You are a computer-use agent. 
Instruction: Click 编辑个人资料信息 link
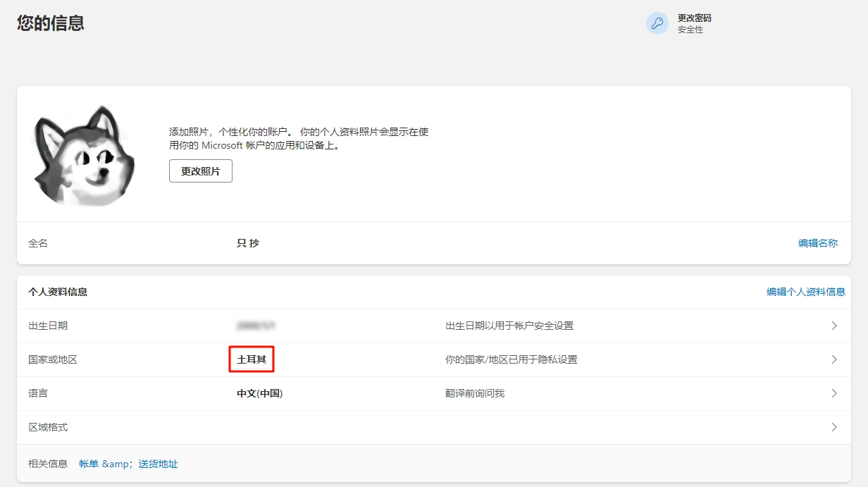(x=805, y=292)
